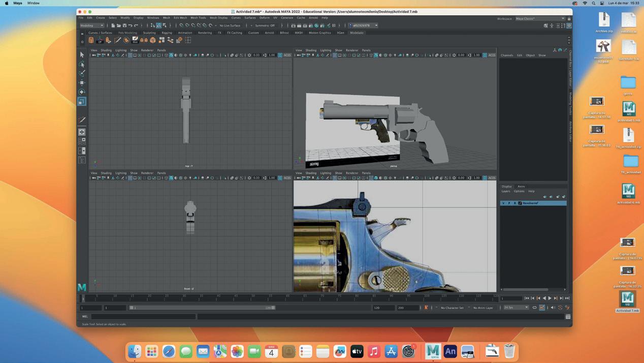This screenshot has height=363, width=644.
Task: Open the Mesh Tools menu
Action: 198,18
